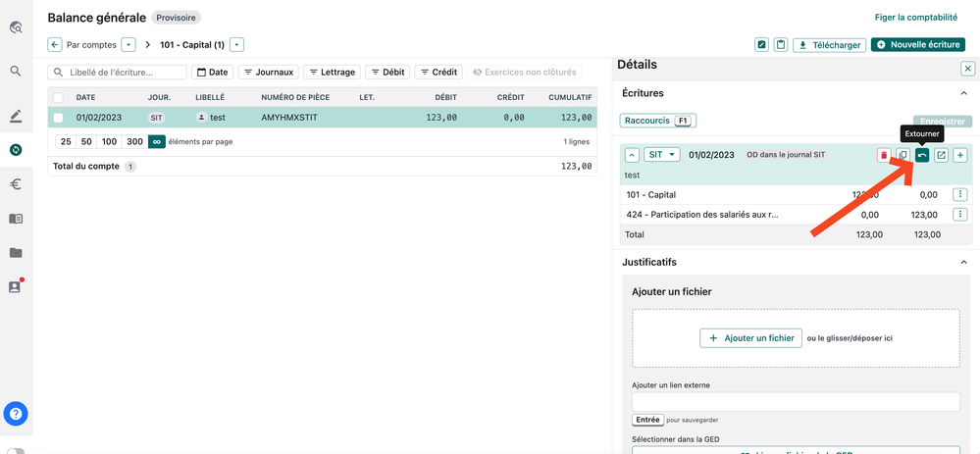Collapse the Justificatifs section
Viewport: 980px width, 454px height.
tap(963, 263)
